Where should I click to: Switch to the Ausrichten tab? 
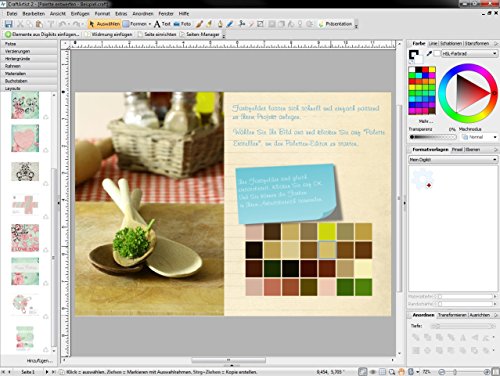tap(480, 315)
